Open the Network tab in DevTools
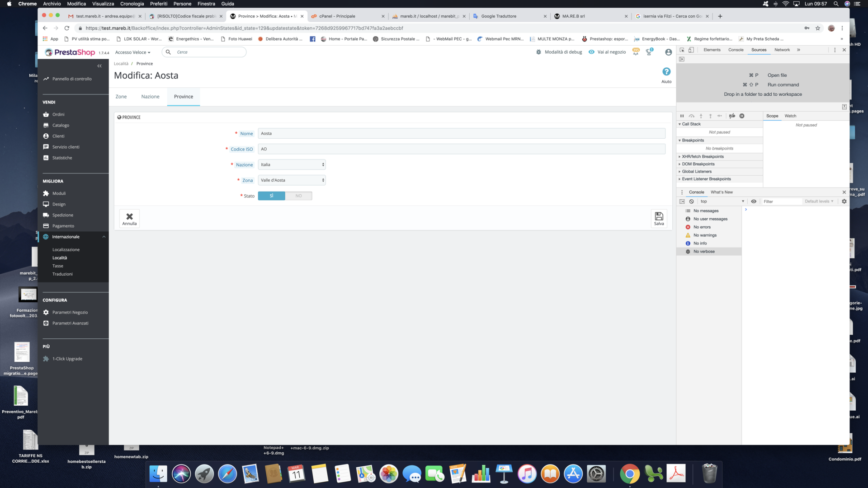This screenshot has width=868, height=488. 782,50
